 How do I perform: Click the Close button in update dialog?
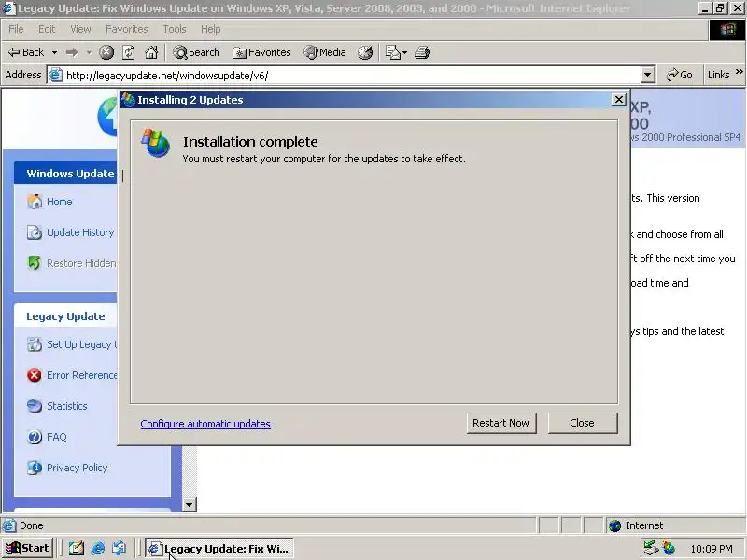click(582, 423)
